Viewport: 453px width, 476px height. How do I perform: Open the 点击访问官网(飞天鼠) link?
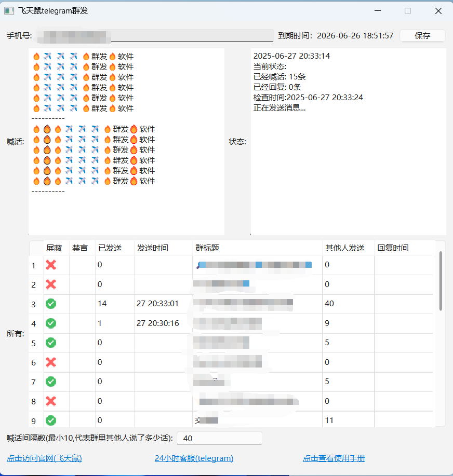click(44, 458)
